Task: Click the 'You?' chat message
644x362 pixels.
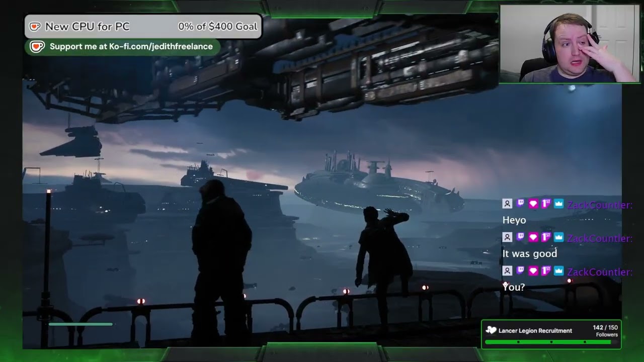Action: (514, 287)
